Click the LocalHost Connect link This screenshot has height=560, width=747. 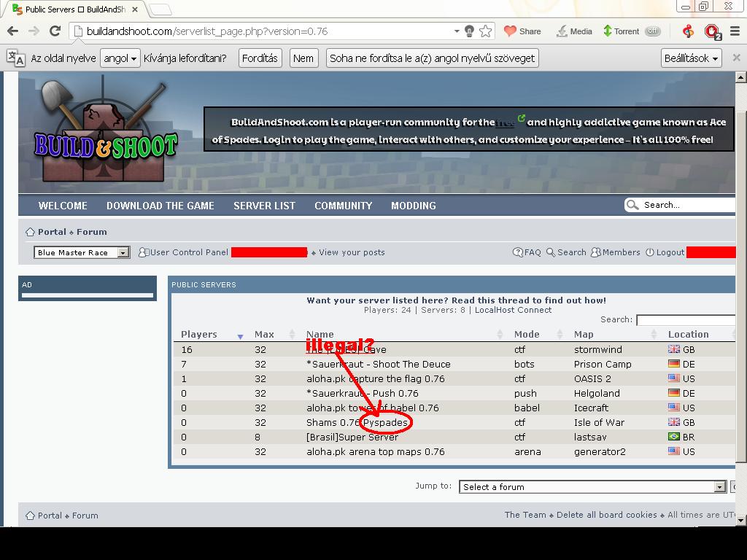click(513, 310)
